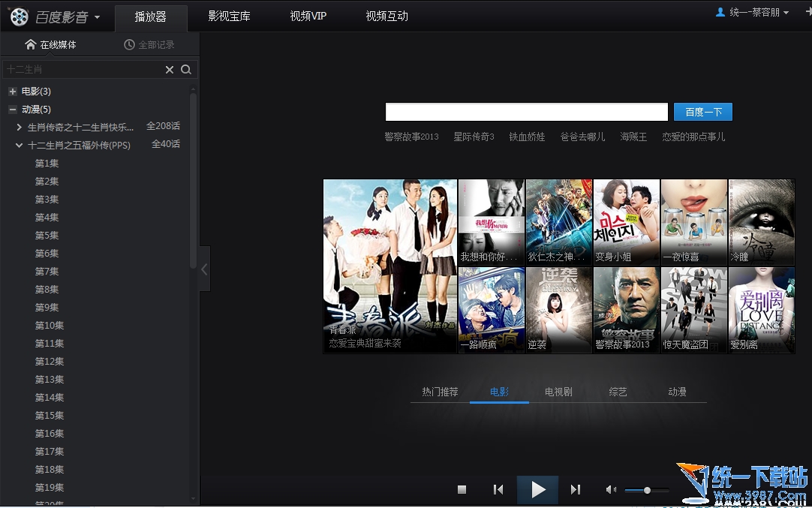Mute the volume speaker icon
The height and width of the screenshot is (508, 812).
[611, 490]
